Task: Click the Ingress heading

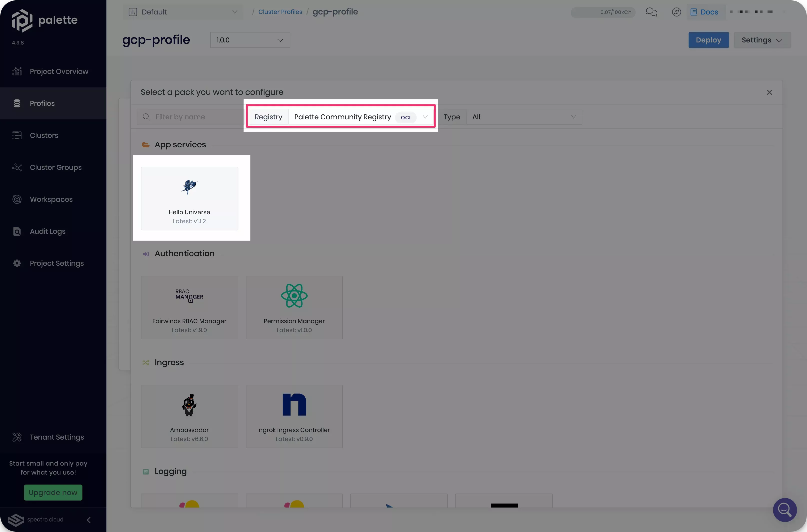Action: [169, 362]
